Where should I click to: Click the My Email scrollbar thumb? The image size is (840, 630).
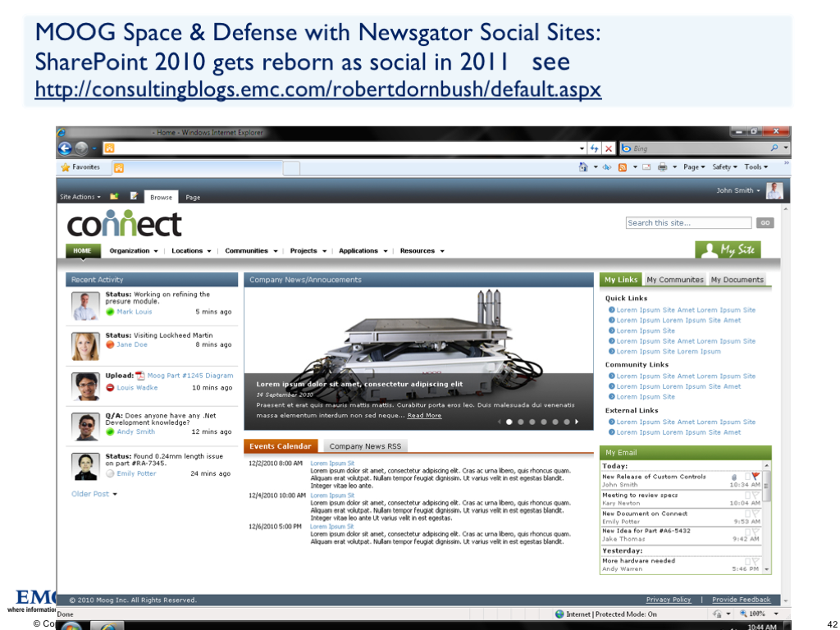767,486
